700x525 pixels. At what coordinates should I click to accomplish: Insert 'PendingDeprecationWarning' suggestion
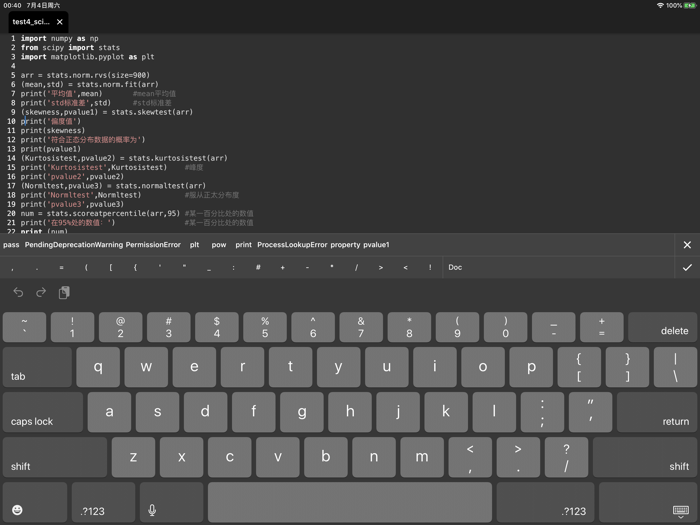[74, 245]
